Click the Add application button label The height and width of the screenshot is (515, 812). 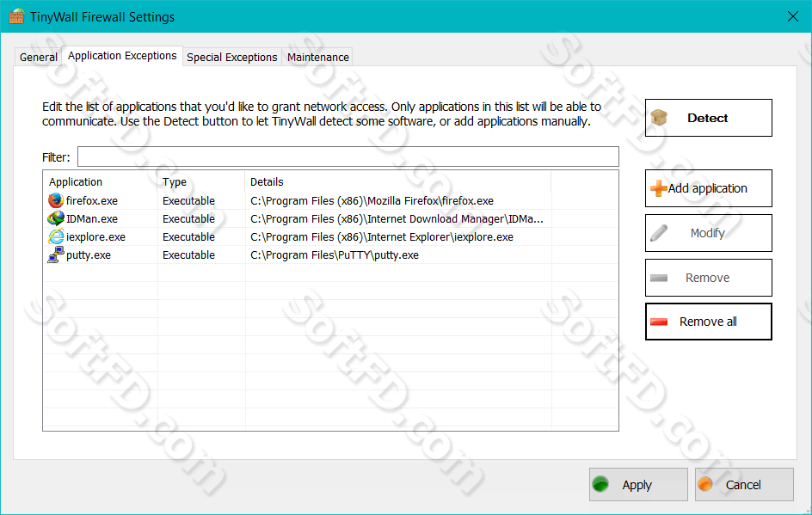[x=707, y=188]
